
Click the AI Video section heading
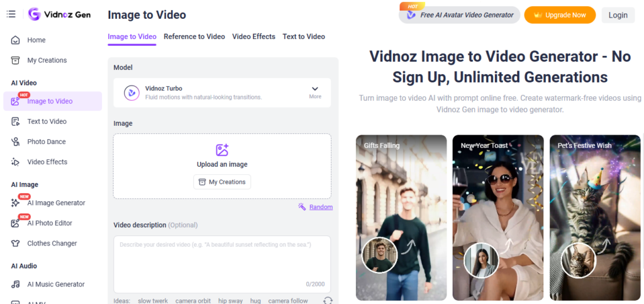[24, 83]
